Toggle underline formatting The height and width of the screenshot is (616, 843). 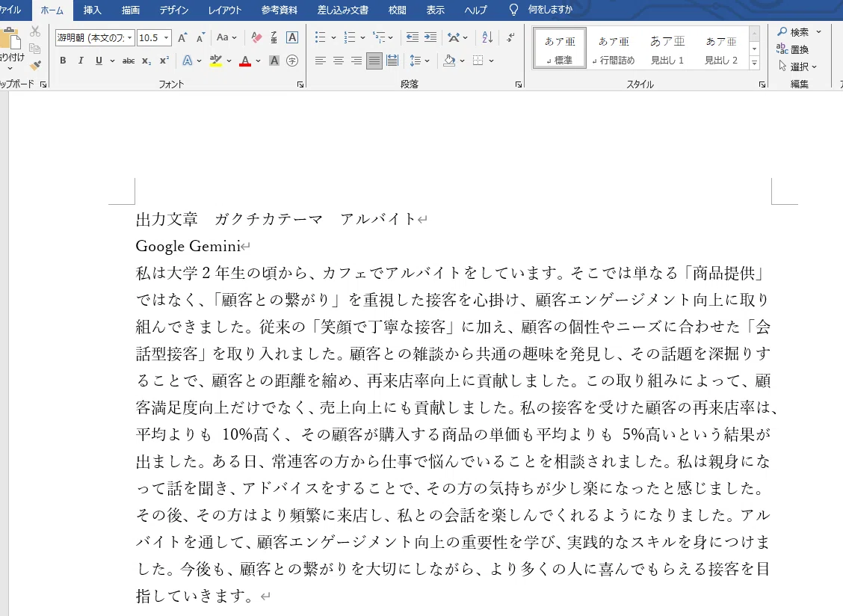[x=99, y=61]
